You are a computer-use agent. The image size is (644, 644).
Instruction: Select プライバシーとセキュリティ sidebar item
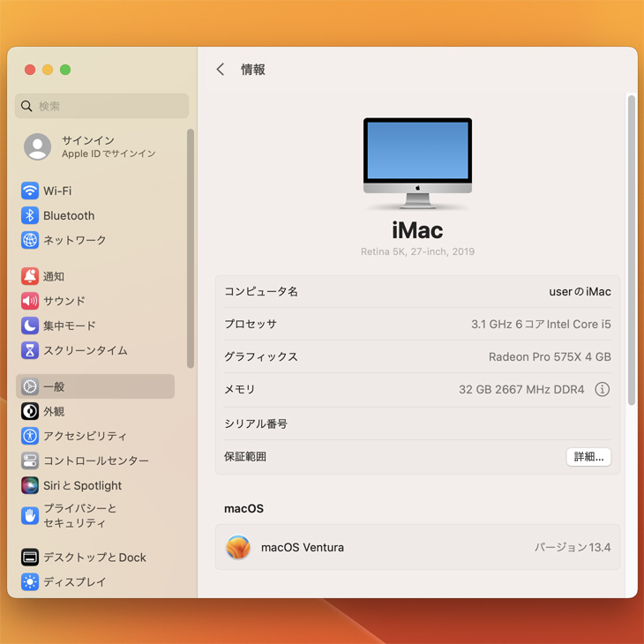(79, 516)
